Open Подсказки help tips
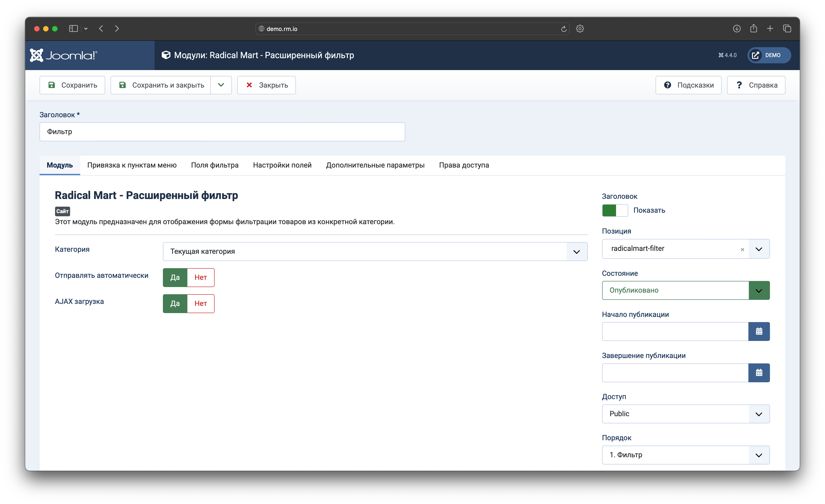 click(688, 85)
